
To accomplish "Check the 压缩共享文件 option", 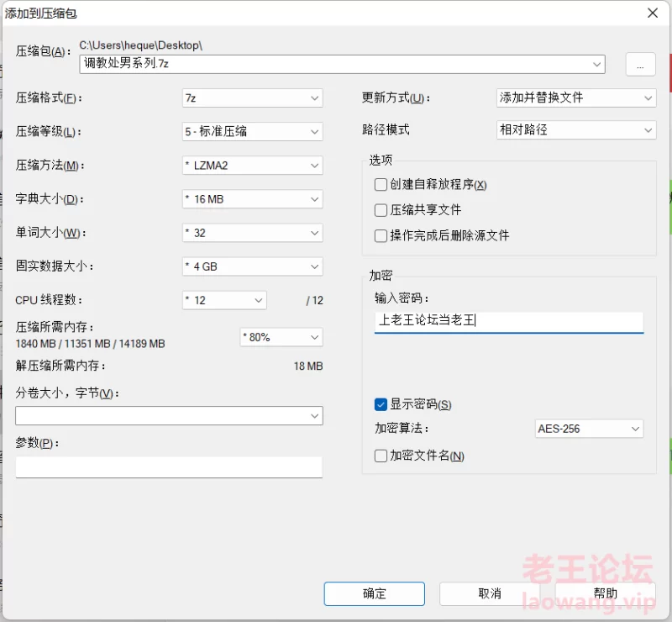I will pyautogui.click(x=381, y=210).
